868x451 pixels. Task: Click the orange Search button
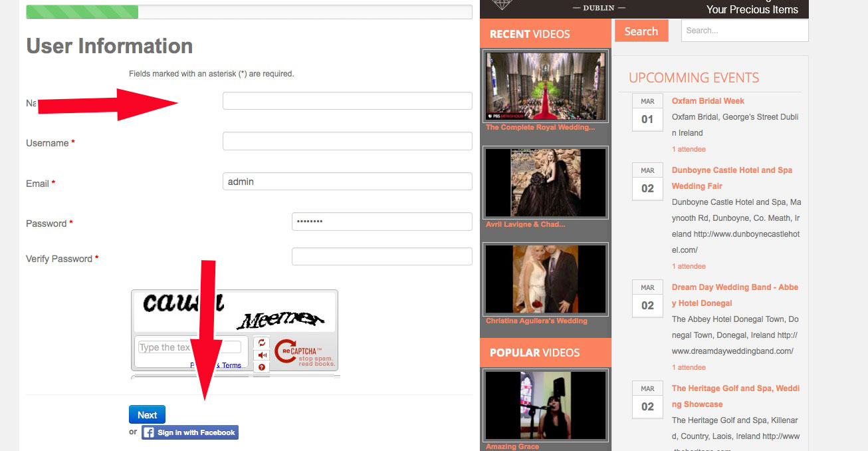[641, 31]
